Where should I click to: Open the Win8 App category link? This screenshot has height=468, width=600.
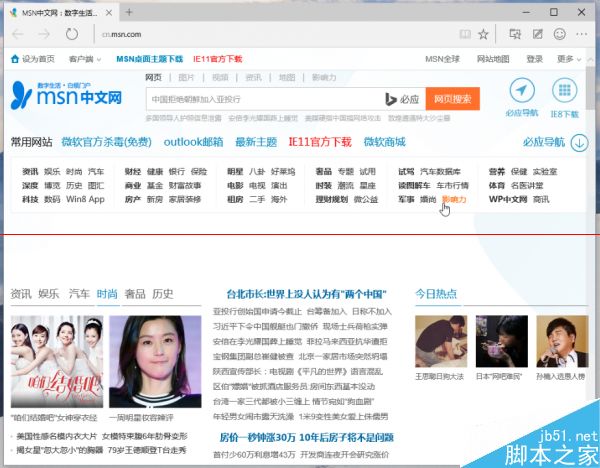coord(85,199)
